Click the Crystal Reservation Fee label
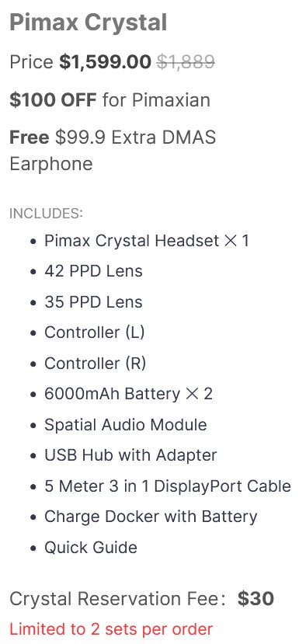The width and height of the screenshot is (299, 644). click(117, 599)
